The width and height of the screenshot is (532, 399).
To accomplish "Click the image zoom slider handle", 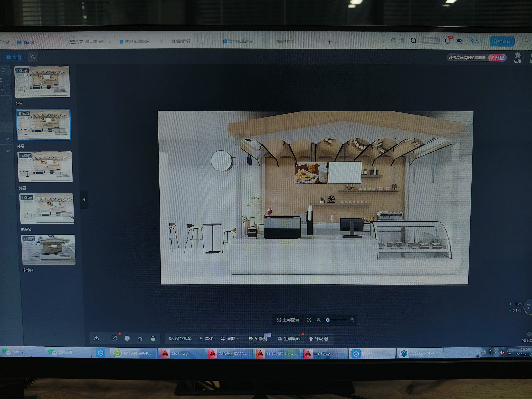I will pyautogui.click(x=328, y=320).
